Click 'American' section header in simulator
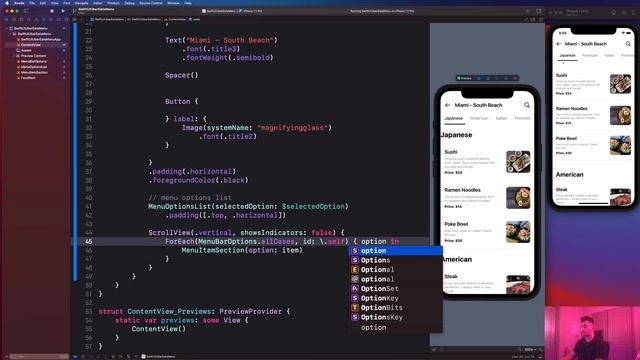The height and width of the screenshot is (360, 640). click(x=569, y=174)
